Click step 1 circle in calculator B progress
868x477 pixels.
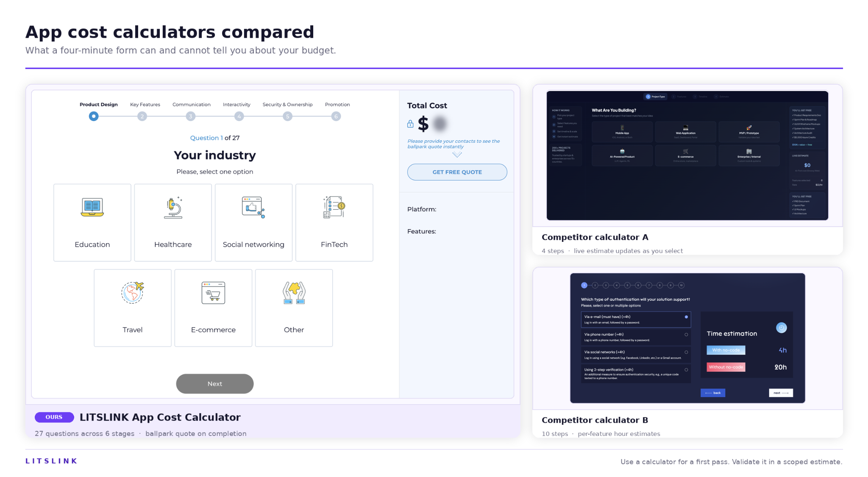click(584, 285)
